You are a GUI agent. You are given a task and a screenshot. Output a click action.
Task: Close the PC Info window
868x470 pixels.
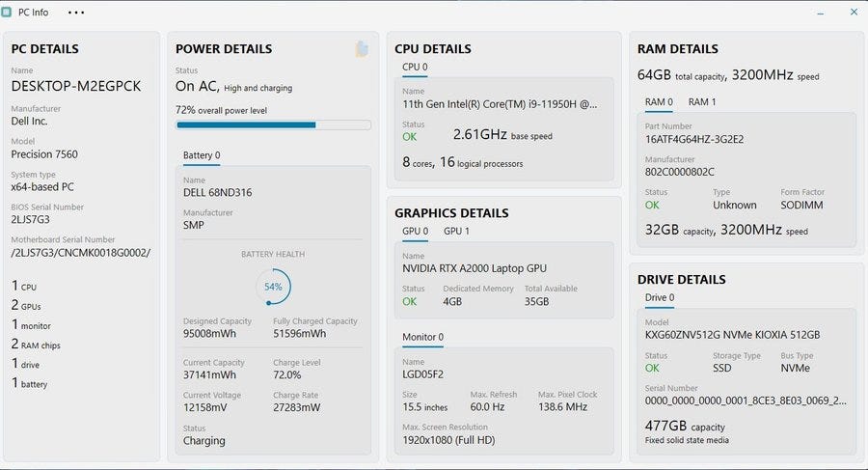click(x=854, y=13)
